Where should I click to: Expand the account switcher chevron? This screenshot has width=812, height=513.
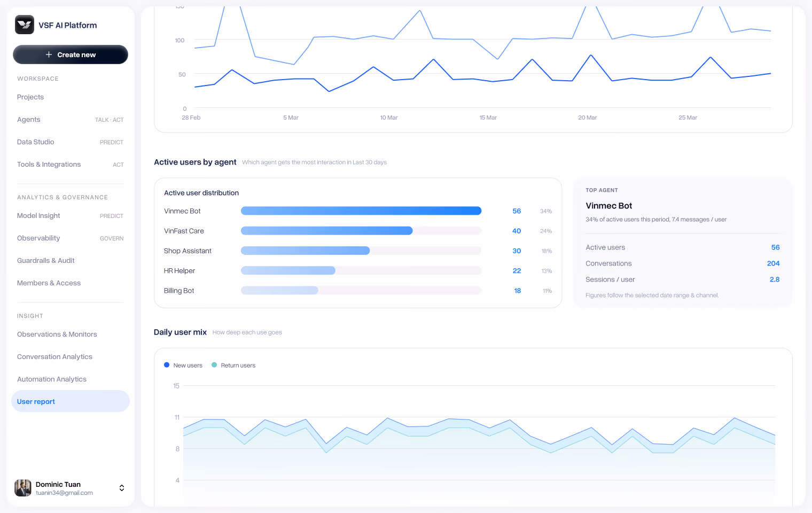(x=122, y=488)
